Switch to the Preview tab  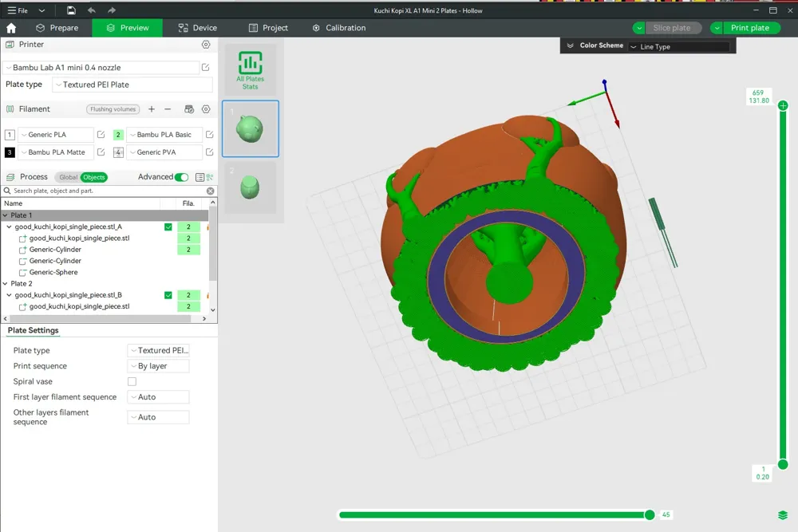pos(127,28)
